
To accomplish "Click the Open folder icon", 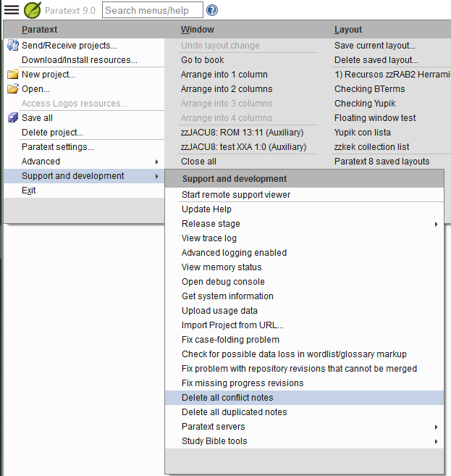I will coord(12,89).
